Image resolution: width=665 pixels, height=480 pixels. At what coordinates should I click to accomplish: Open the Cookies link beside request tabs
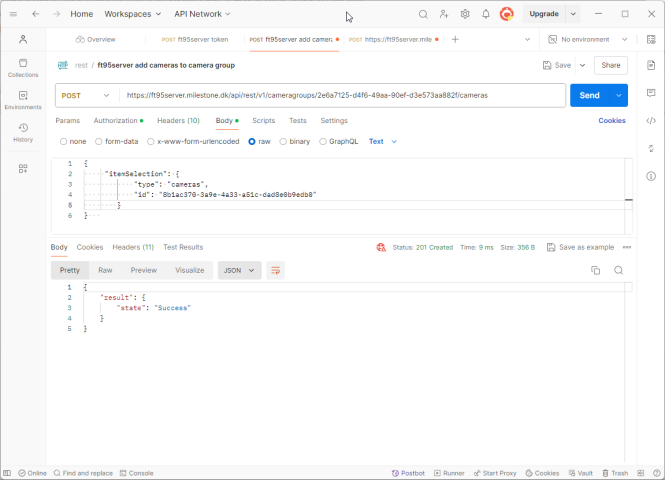point(612,120)
